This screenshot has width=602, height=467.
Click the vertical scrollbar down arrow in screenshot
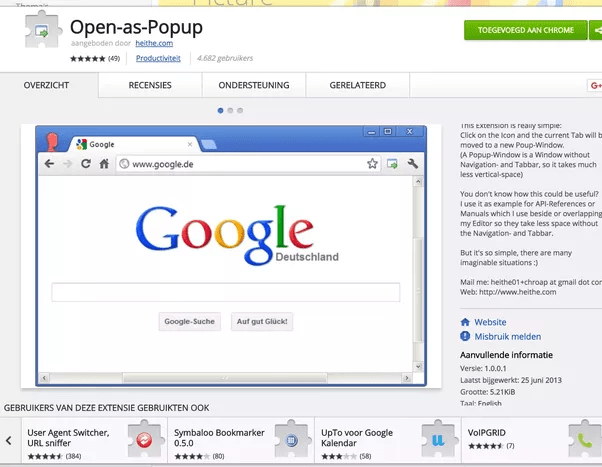[418, 367]
